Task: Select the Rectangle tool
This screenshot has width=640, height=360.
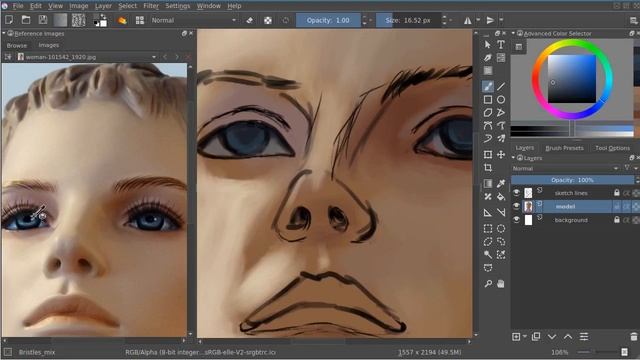Action: coord(488,99)
